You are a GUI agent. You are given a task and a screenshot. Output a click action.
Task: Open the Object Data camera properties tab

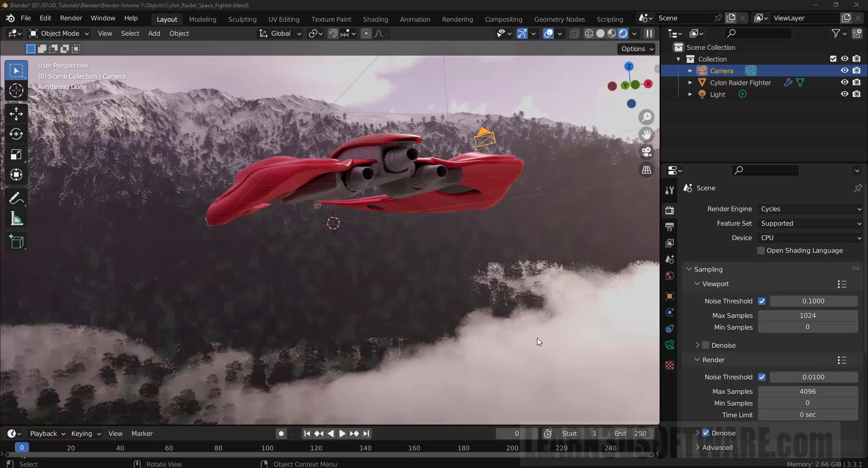click(670, 345)
